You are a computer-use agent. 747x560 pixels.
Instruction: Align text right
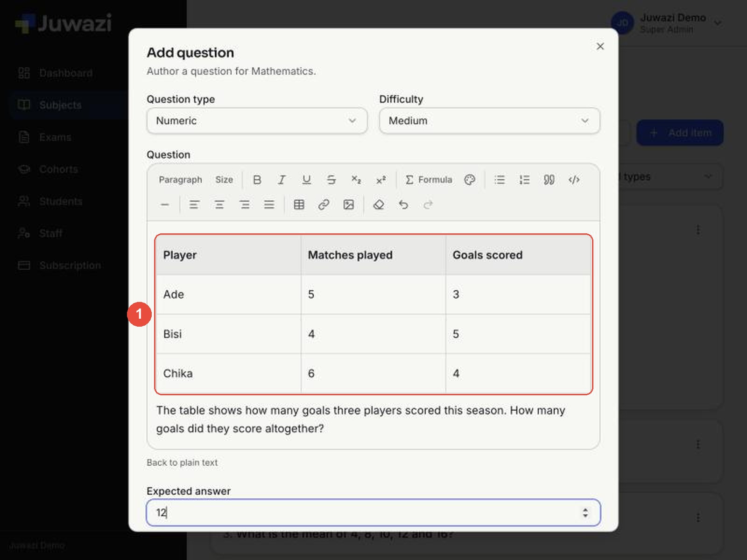(244, 205)
